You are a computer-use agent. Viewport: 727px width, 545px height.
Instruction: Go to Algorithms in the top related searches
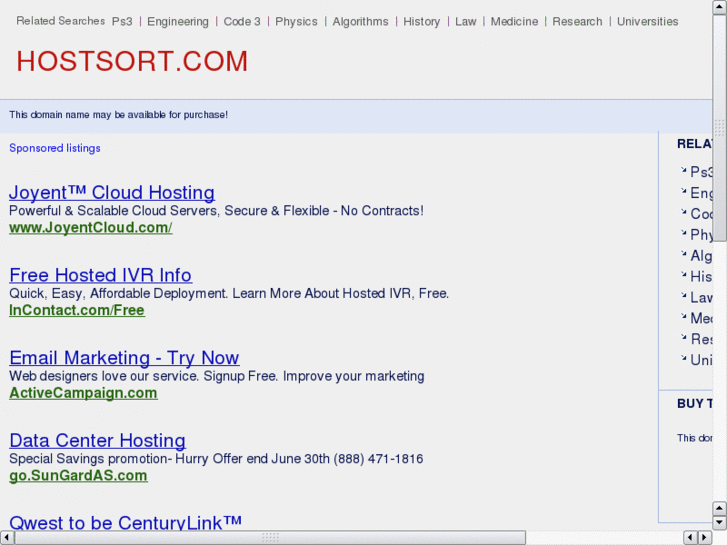[x=360, y=21]
